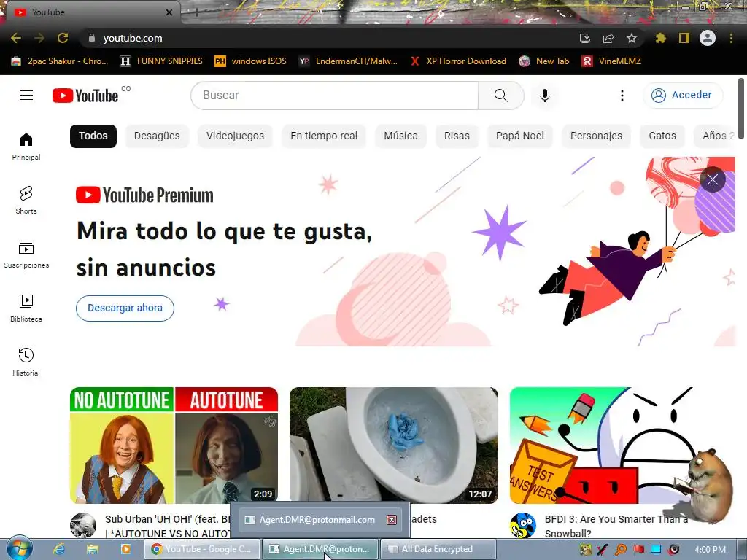Switch to YouTube - Google Chrome taskbar button
This screenshot has height=560, width=747.
(x=202, y=549)
